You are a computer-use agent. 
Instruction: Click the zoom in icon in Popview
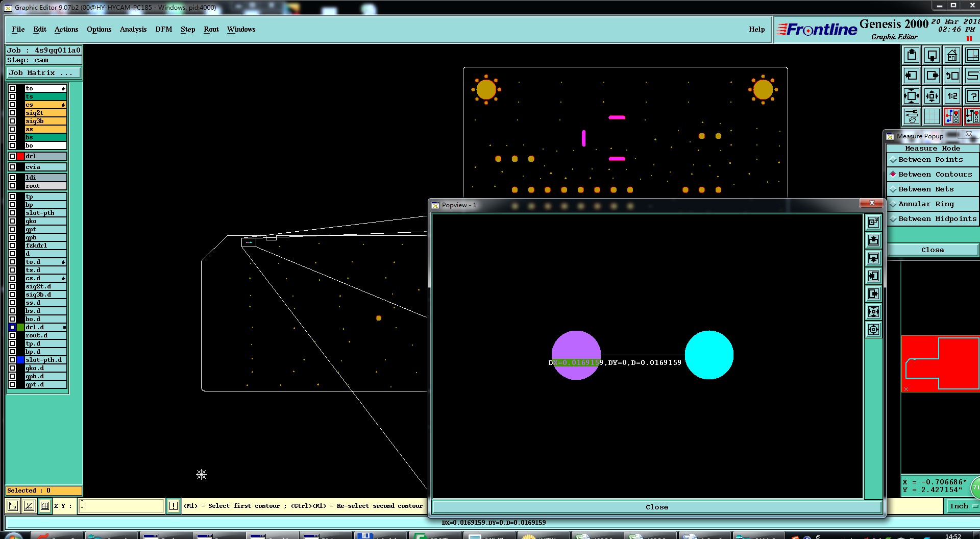pyautogui.click(x=874, y=312)
